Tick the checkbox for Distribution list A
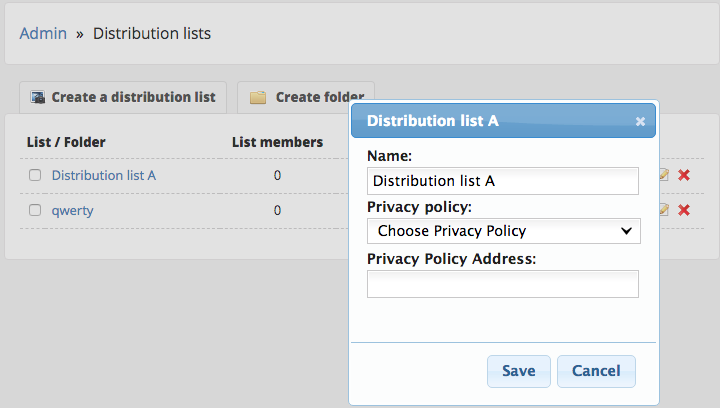 point(35,175)
